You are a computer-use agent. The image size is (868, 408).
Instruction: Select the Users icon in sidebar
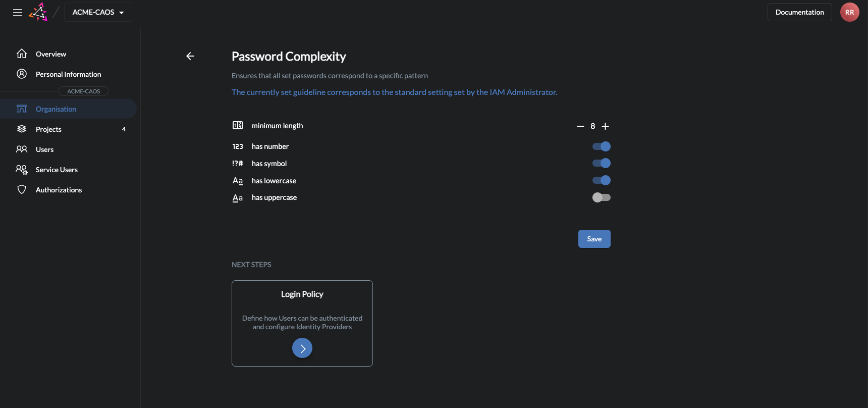point(22,149)
